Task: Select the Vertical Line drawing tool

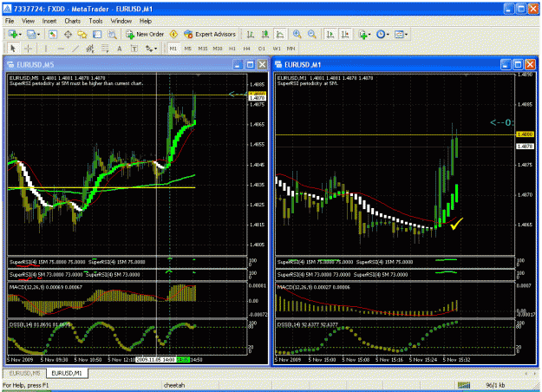Action: pyautogui.click(x=45, y=49)
